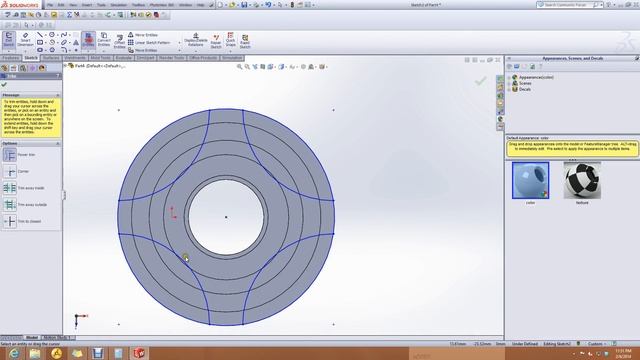Click green checkmark in PropertyManager
This screenshot has width=640, height=360.
[x=4, y=84]
